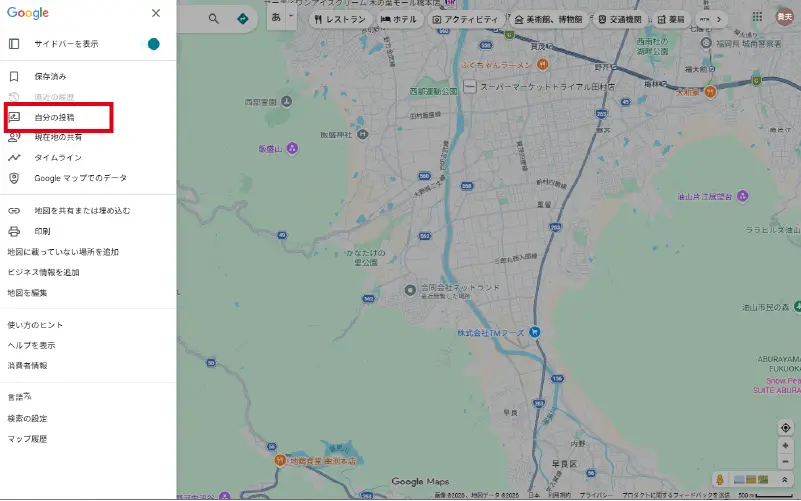Click the 言語 language option
The image size is (801, 501).
point(21,397)
